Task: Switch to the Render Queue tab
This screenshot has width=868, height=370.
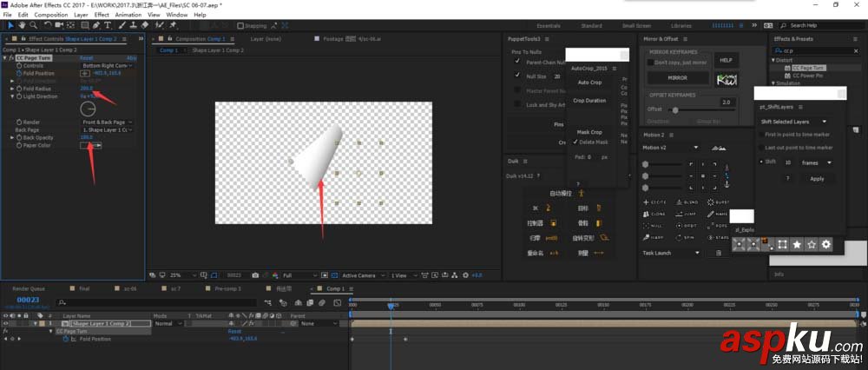Action: point(29,288)
